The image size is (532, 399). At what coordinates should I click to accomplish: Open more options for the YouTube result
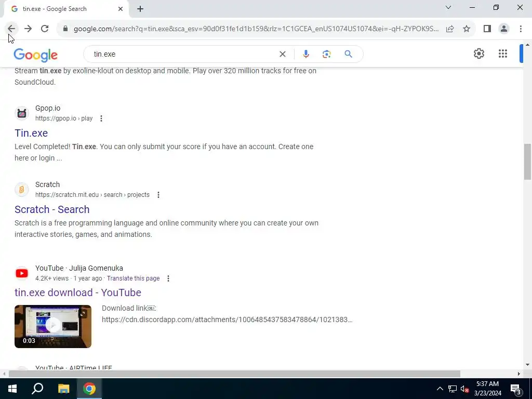coord(168,278)
